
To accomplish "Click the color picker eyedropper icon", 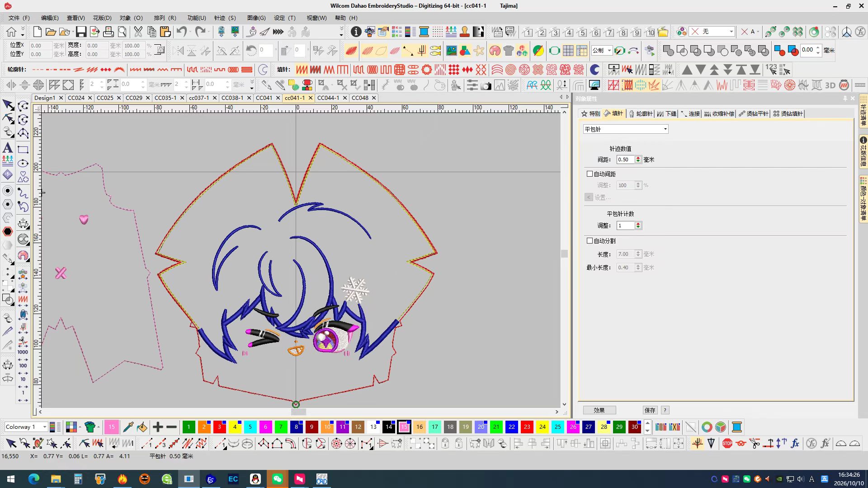I will [128, 427].
